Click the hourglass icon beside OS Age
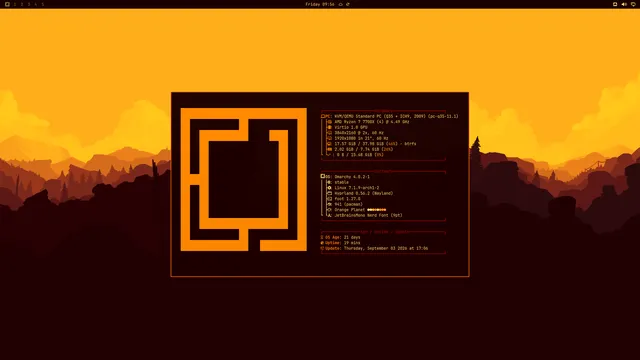The width and height of the screenshot is (640, 360). tap(322, 237)
